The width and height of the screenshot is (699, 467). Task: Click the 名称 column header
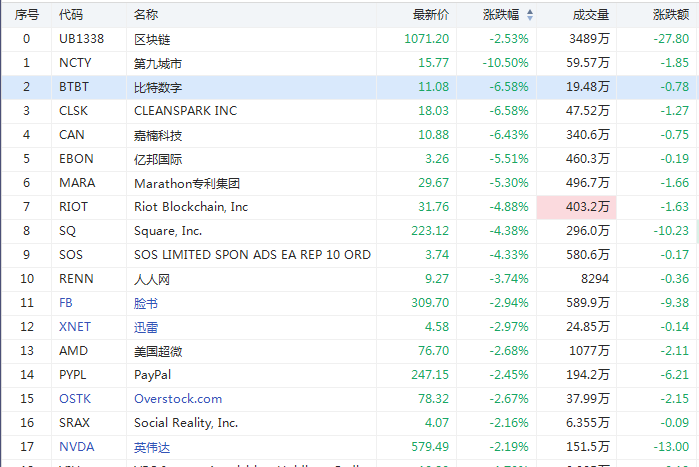[145, 15]
